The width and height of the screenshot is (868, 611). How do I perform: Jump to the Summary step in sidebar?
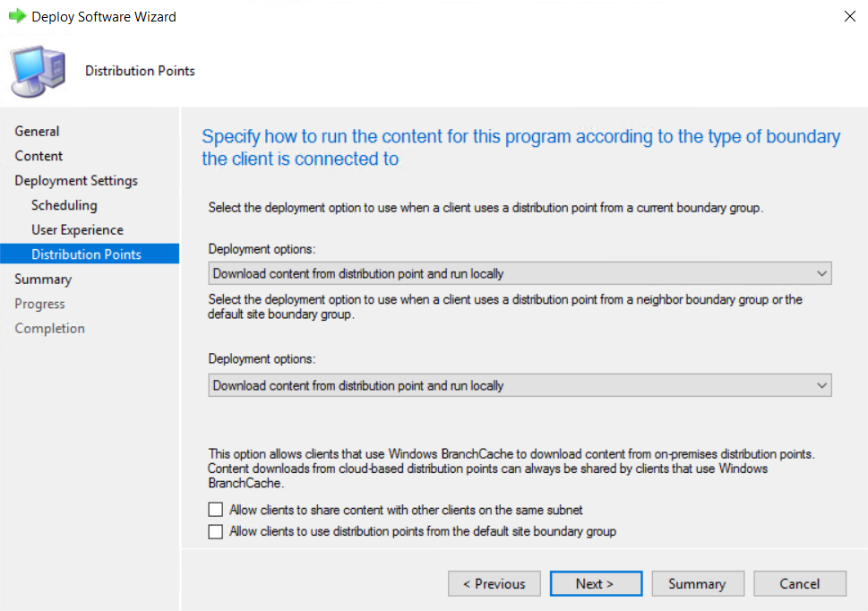[x=43, y=279]
